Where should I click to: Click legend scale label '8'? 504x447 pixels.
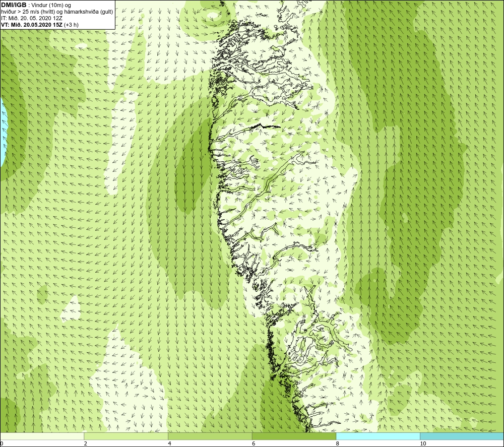pos(338,444)
